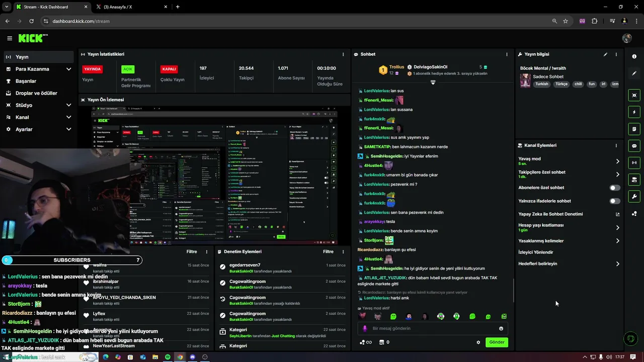Click Filtre button in Denetim Eylemleri panel
The width and height of the screenshot is (644, 362).
tap(328, 251)
